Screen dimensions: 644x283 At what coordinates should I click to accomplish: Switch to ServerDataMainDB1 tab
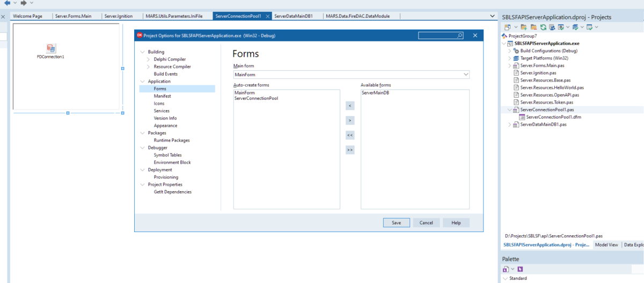point(294,16)
